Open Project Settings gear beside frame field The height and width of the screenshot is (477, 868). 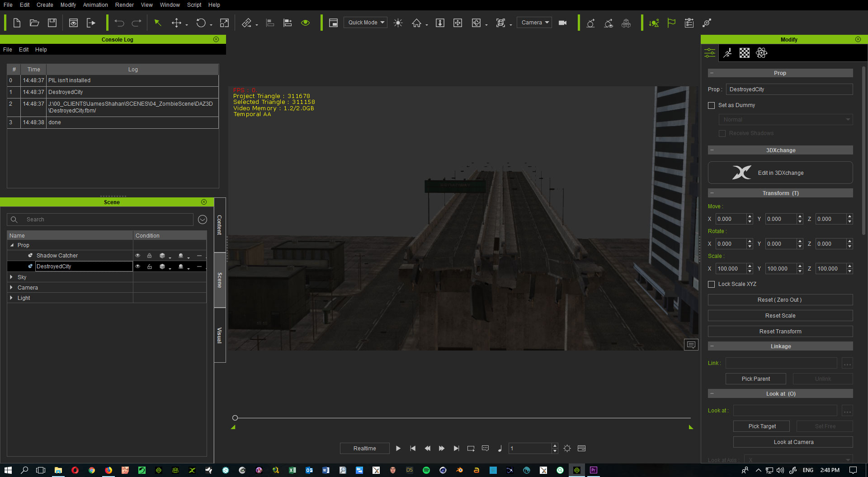[x=567, y=448]
